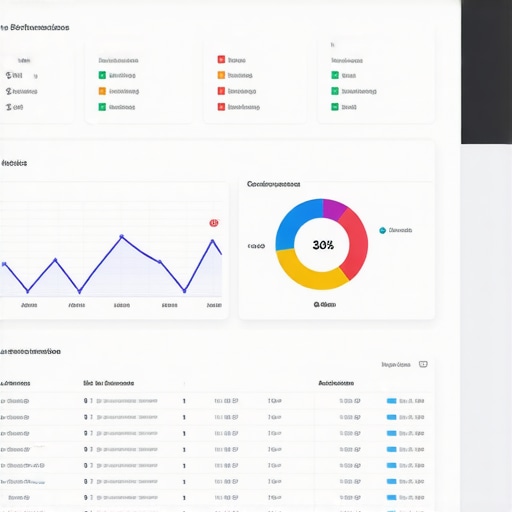512x512 pixels.
Task: Click the teal legend dot beside the donut chart
Action: [382, 230]
